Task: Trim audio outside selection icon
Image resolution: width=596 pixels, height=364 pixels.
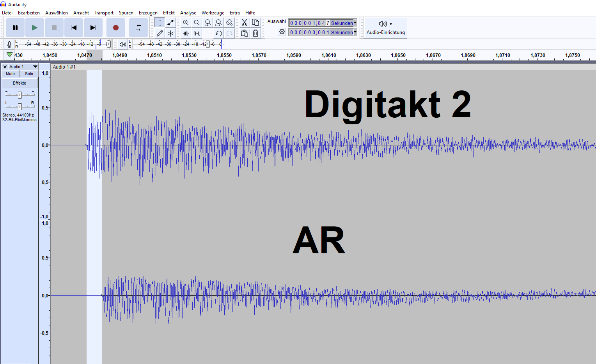Action: tap(186, 34)
